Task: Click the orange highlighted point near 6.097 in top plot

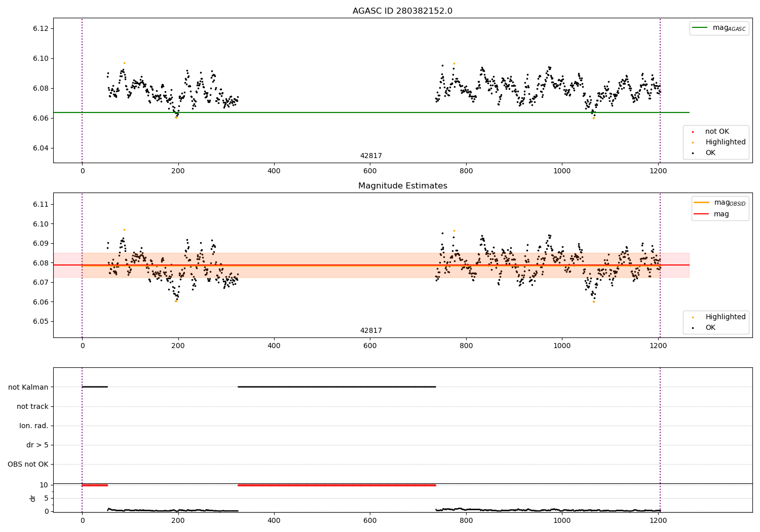Action: (x=124, y=63)
